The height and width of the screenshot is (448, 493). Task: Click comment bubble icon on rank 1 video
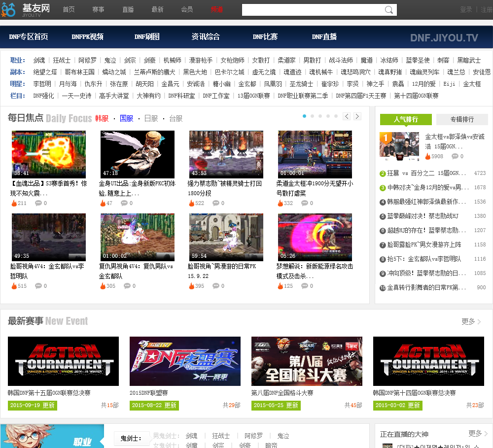(455, 156)
